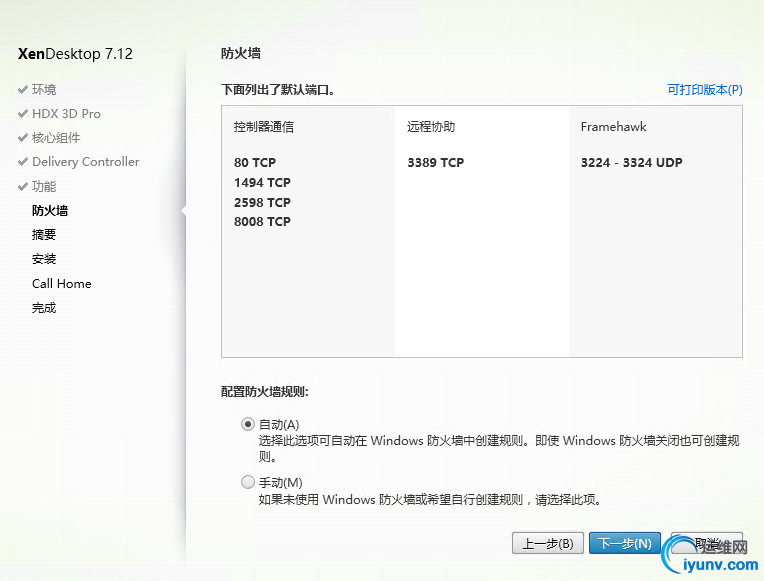Select the 防火墙 step in sidebar

[50, 211]
